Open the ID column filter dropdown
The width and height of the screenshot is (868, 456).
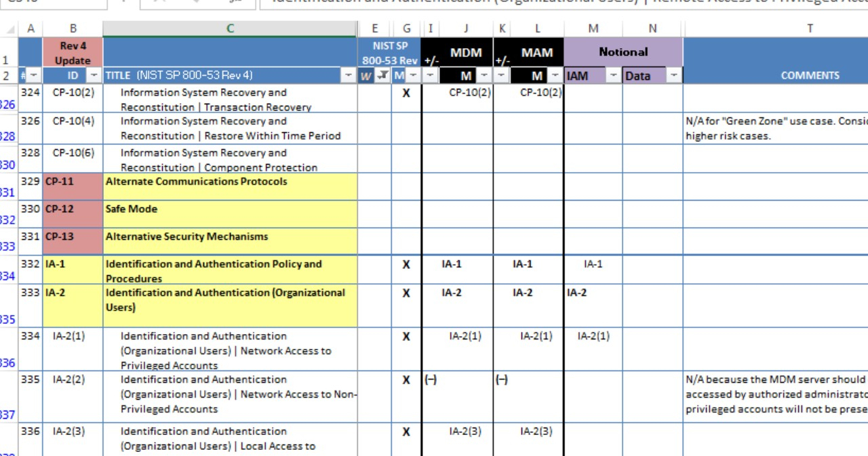pos(94,75)
